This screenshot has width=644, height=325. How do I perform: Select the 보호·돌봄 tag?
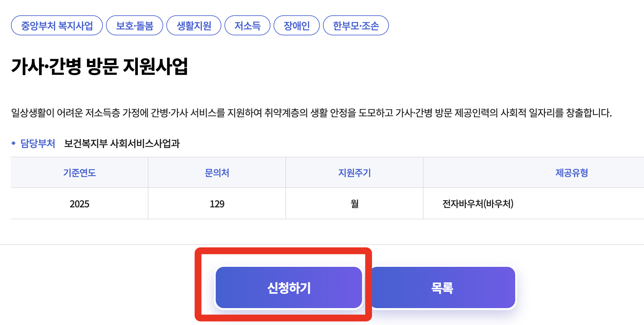(x=134, y=26)
